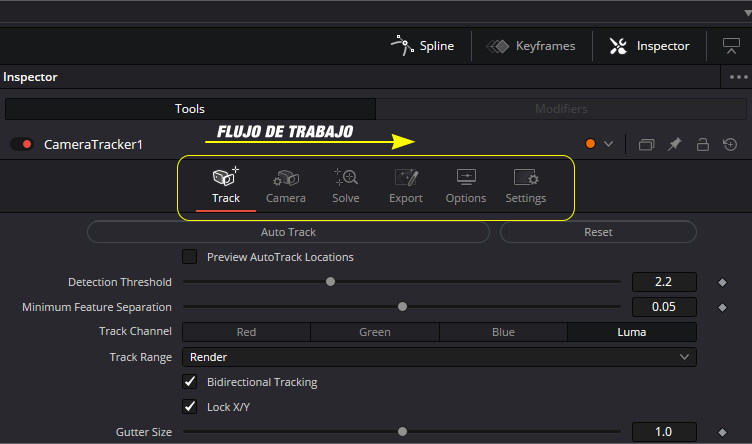Select the Settings tab

pos(526,186)
